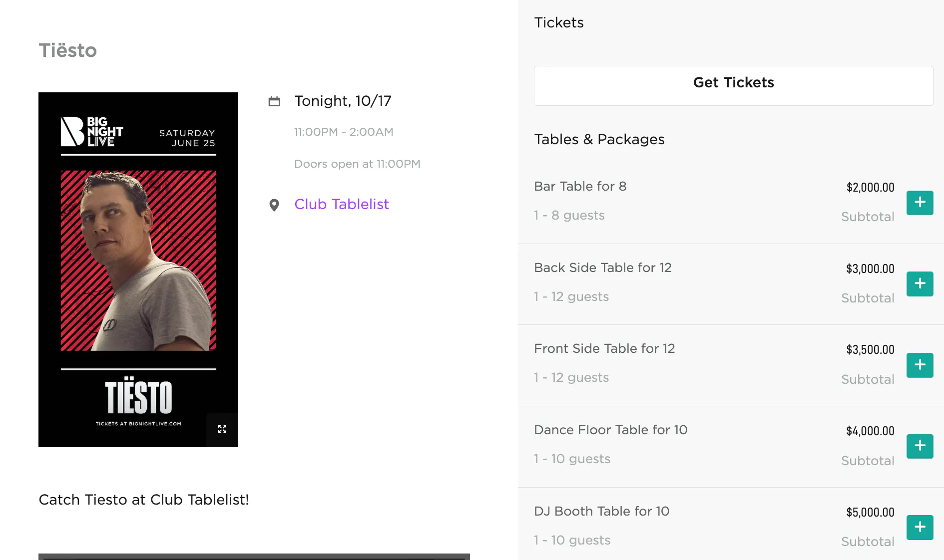Click the map location pin icon

tap(274, 205)
